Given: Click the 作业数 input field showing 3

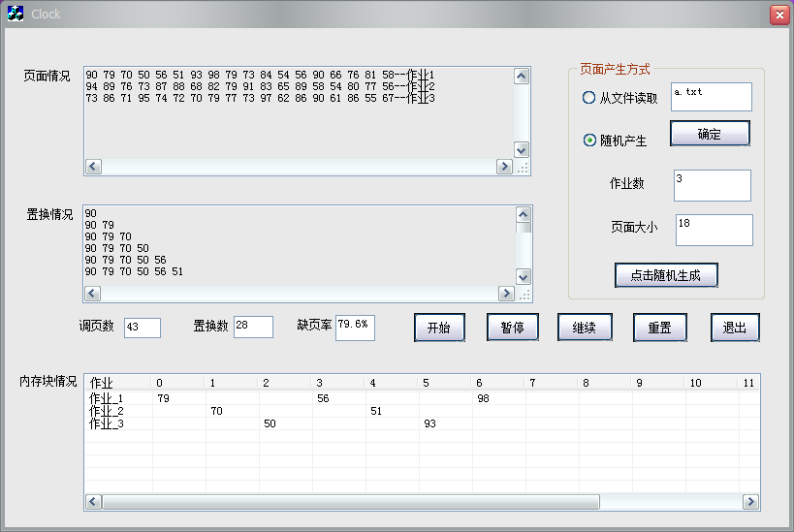Looking at the screenshot, I should (712, 185).
